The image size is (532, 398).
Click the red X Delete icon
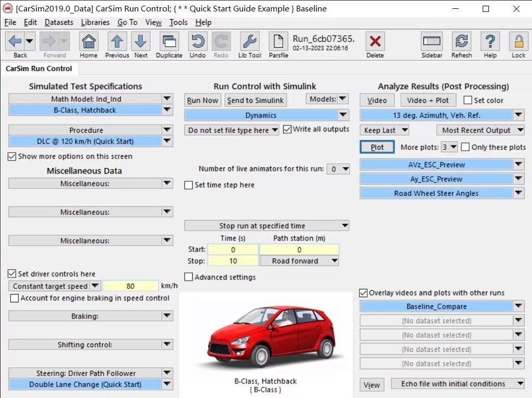click(375, 42)
